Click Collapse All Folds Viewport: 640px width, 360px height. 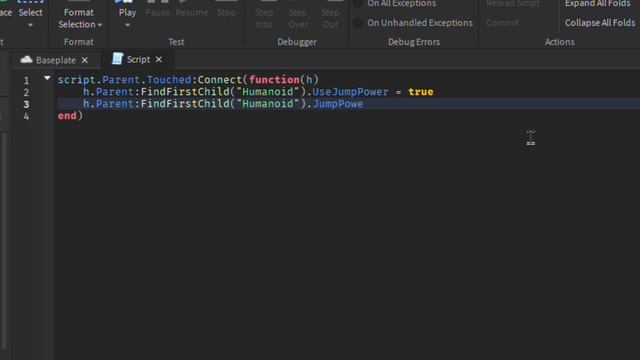click(600, 23)
